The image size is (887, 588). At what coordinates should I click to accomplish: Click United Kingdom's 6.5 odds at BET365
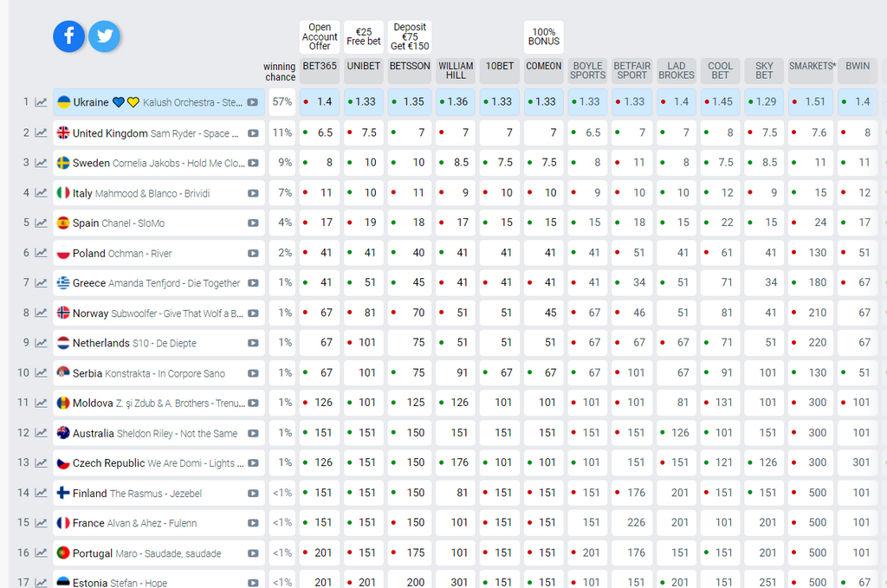coord(320,132)
